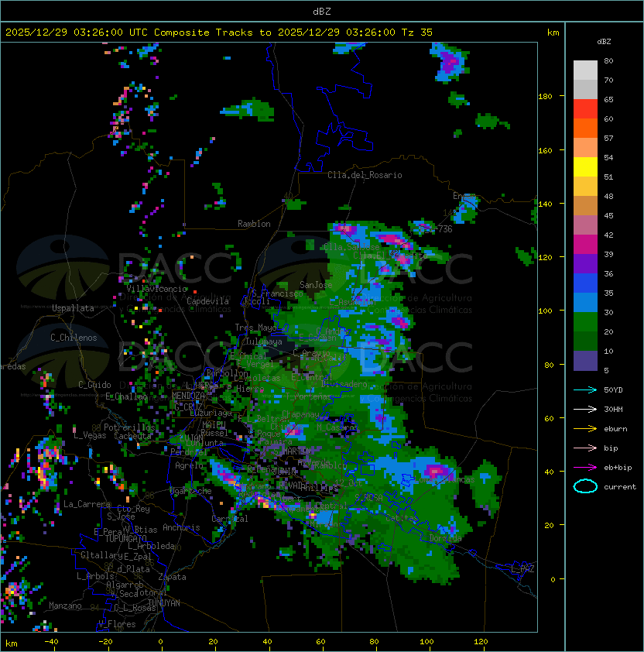Click the 'Potrerillos' place label
Viewport: 644px width, 652px height.
(x=129, y=427)
